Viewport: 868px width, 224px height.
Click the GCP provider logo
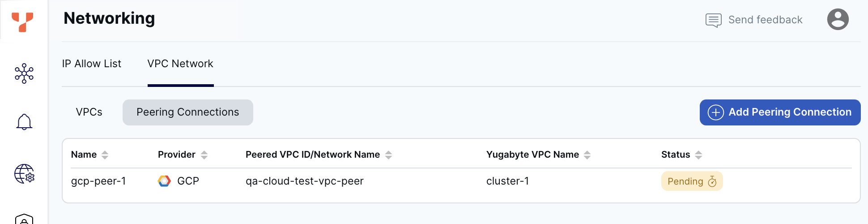click(x=164, y=181)
